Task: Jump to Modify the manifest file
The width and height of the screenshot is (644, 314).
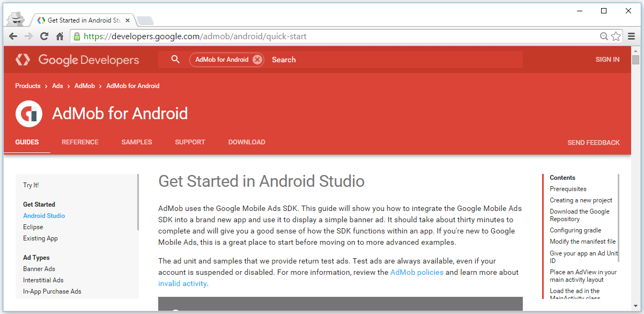Action: [x=582, y=242]
